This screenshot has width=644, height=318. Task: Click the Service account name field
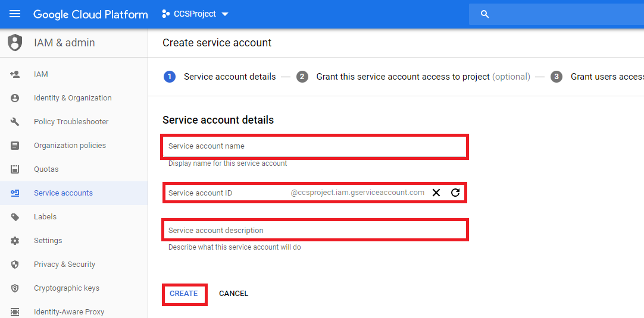tap(314, 146)
